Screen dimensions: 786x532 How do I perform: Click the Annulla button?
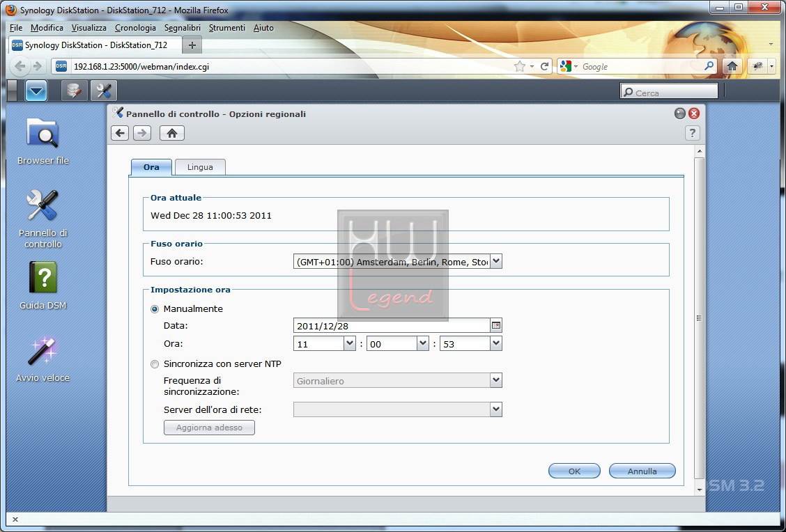[642, 471]
